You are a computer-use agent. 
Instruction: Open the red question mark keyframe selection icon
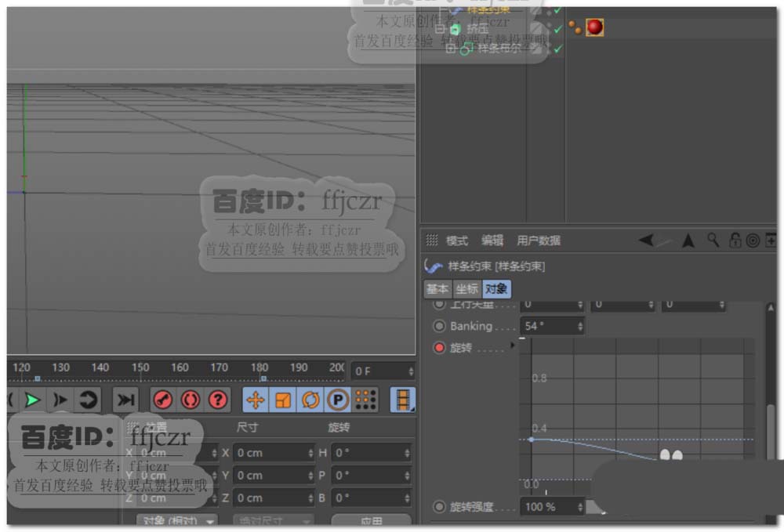(217, 400)
